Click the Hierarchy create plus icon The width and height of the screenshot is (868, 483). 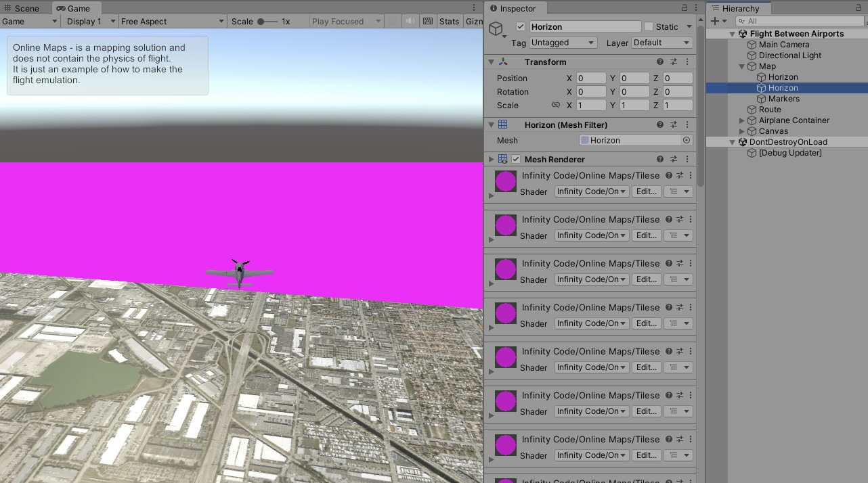714,21
